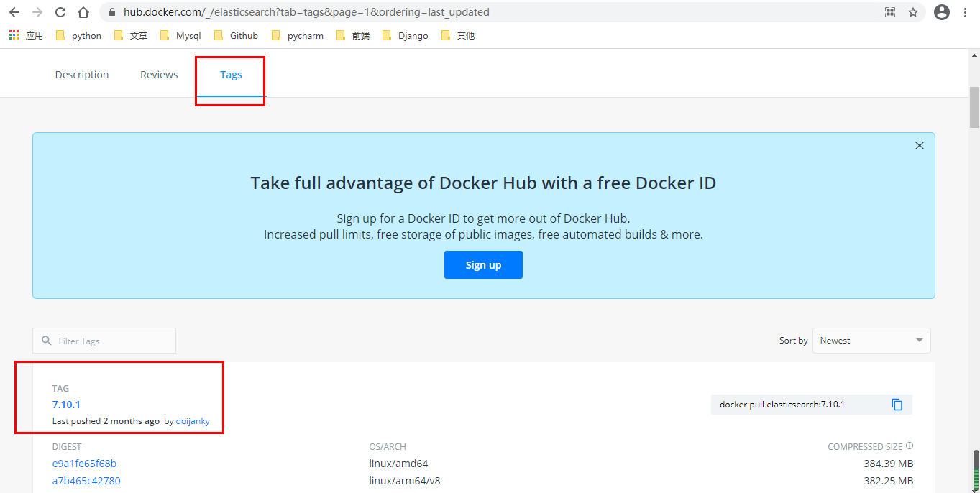
Task: Open the Sort by Newest dropdown
Action: pos(872,341)
